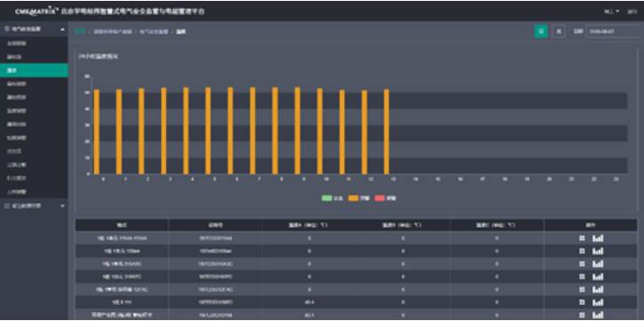Click the date input field showing 08-07
This screenshot has width=644, height=321.
click(613, 31)
